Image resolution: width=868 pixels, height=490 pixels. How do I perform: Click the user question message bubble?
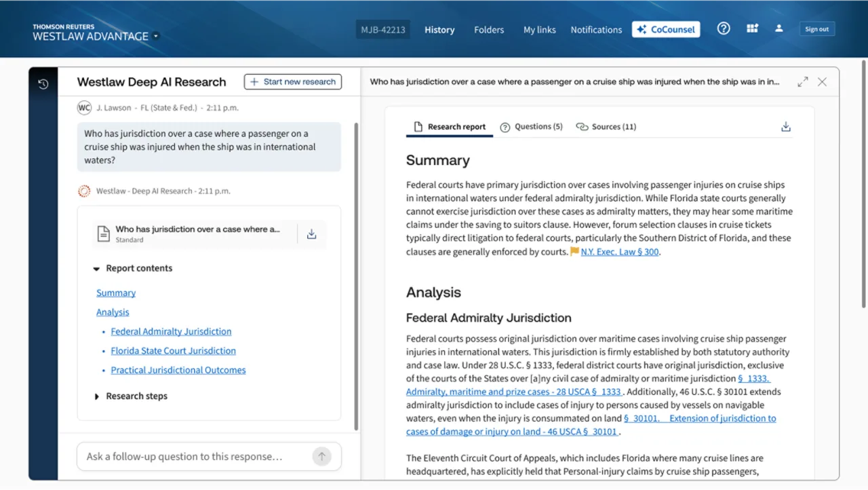pos(209,147)
